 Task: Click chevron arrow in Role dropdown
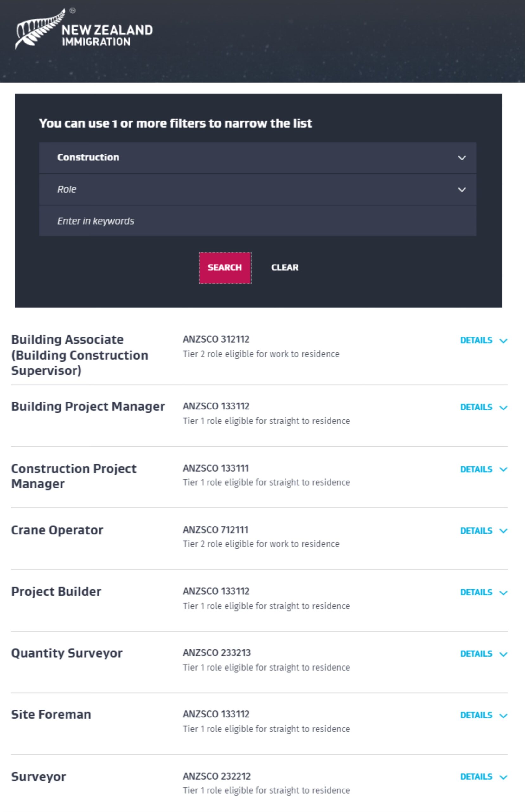[x=462, y=190]
